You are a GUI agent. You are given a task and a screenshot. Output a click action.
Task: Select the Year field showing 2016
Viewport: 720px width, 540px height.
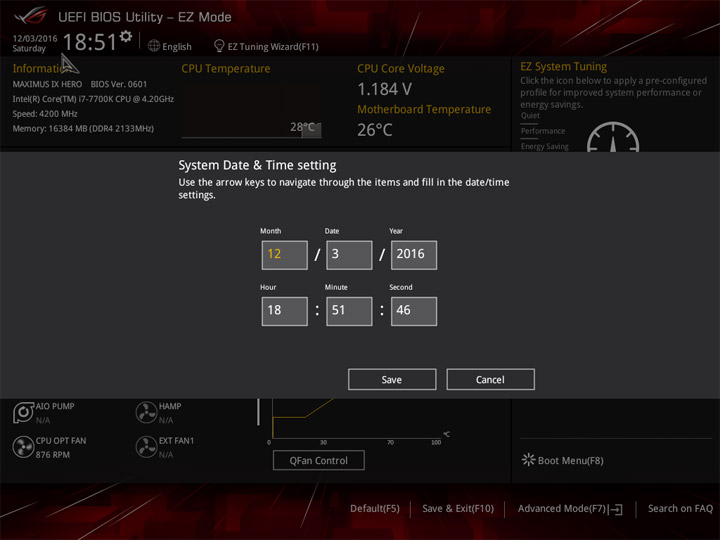tap(414, 255)
